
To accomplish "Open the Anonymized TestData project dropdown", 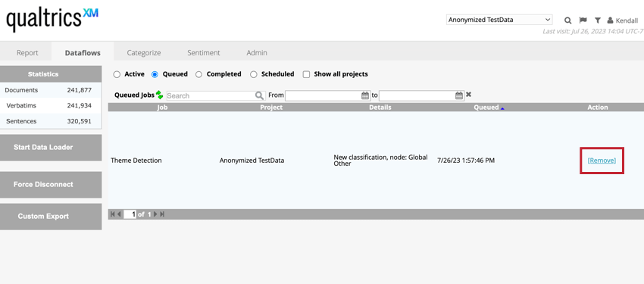I will pyautogui.click(x=499, y=20).
